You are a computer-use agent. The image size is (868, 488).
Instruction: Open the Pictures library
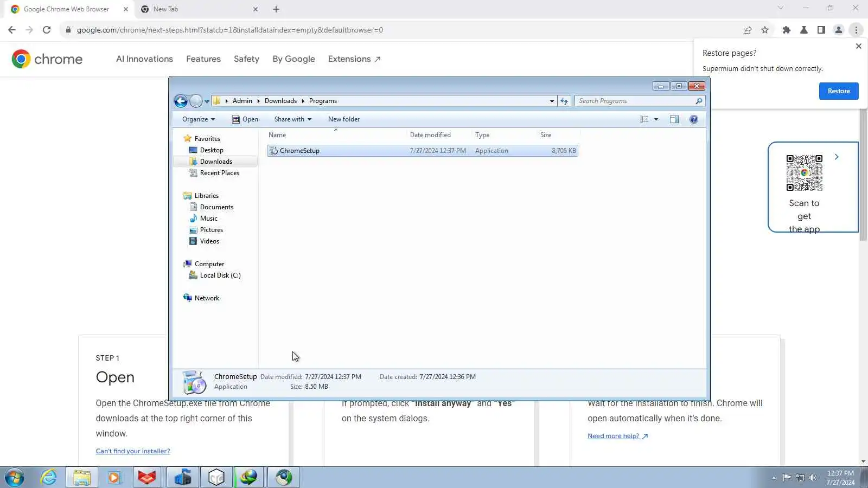point(212,230)
